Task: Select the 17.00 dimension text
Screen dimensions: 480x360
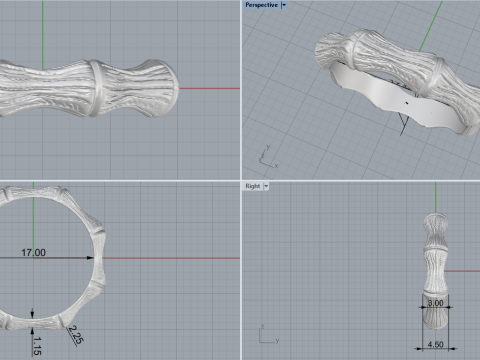Action: (33, 253)
